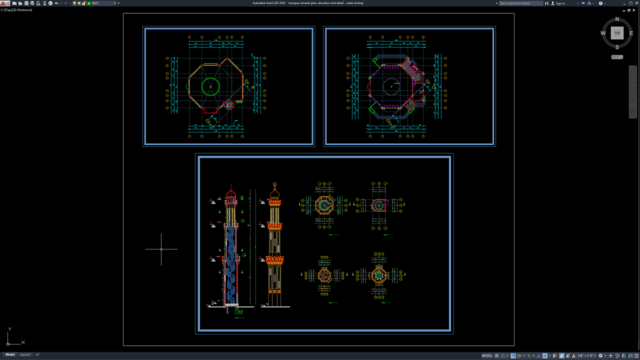Open the Snap mode settings dropdown arrow
640x360 pixels.
508,356
